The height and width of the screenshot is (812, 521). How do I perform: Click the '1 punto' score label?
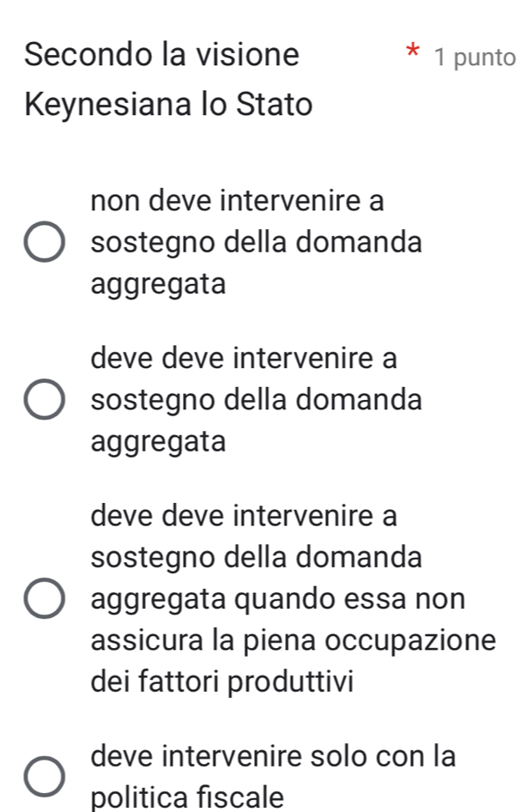click(475, 58)
